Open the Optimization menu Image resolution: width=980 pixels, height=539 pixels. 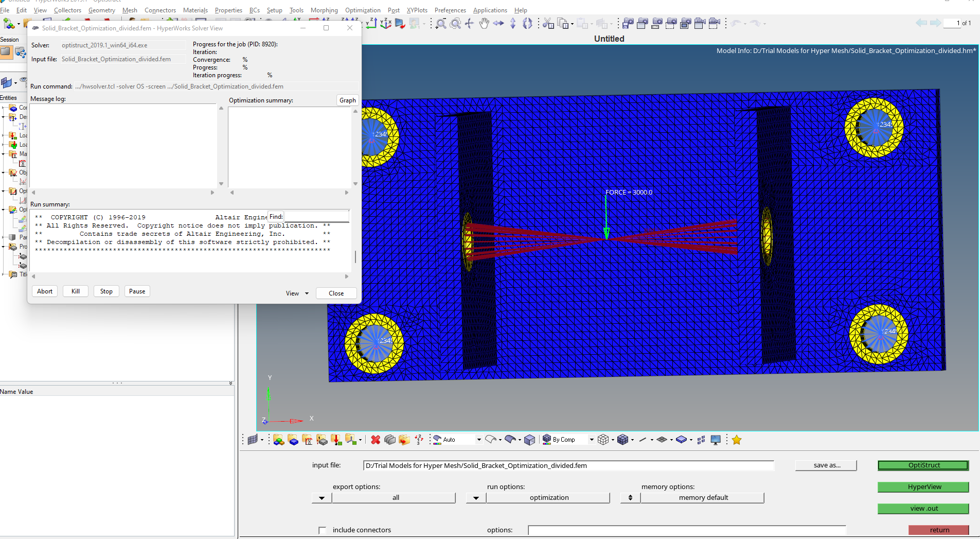pyautogui.click(x=363, y=10)
